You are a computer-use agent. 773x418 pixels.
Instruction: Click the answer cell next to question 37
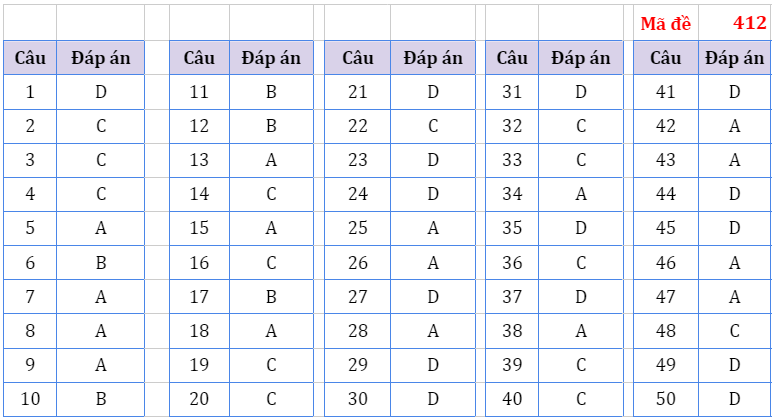[x=581, y=297]
